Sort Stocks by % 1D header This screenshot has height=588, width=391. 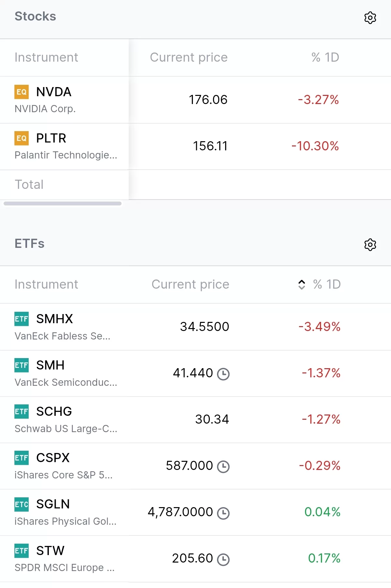pos(325,57)
